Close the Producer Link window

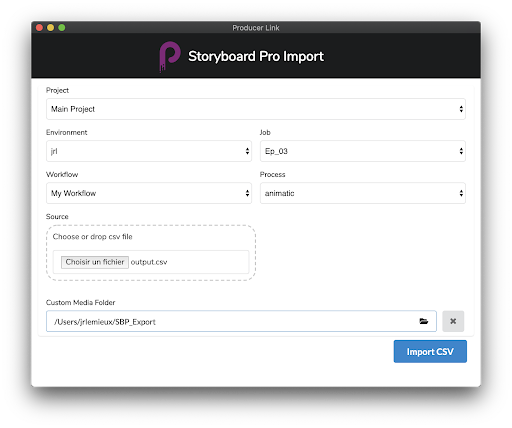pos(39,28)
